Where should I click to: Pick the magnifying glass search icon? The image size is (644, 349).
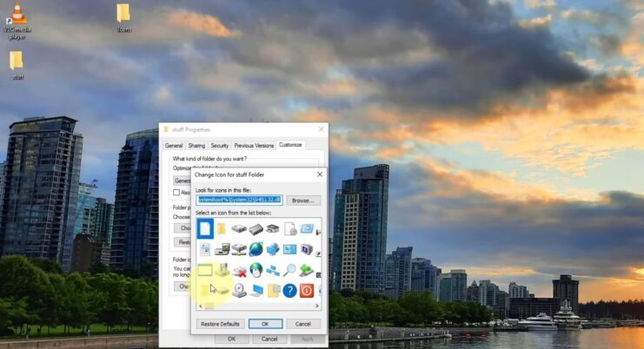pos(290,270)
